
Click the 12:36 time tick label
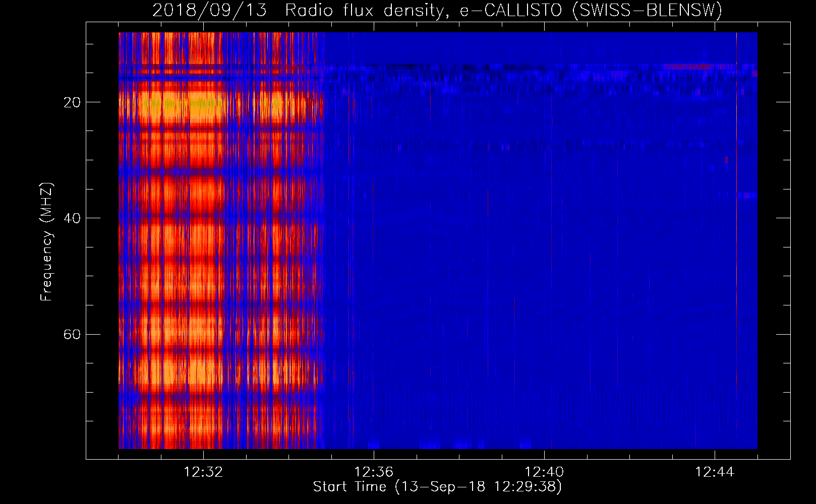pos(374,472)
